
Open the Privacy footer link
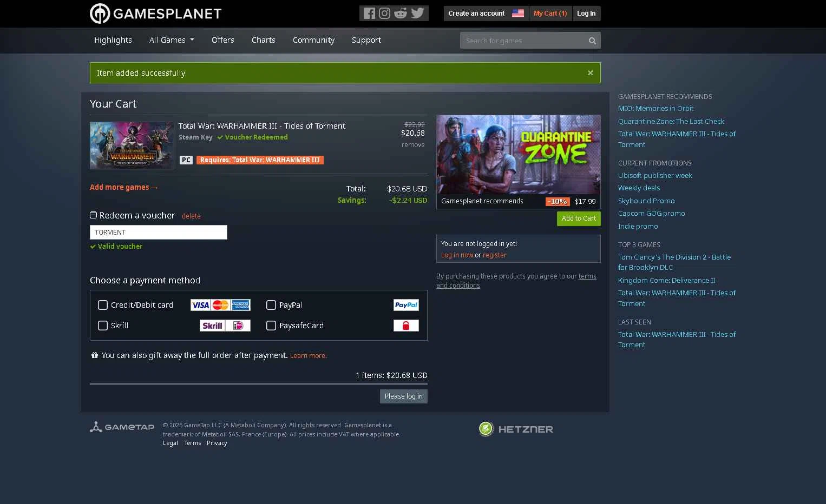217,443
